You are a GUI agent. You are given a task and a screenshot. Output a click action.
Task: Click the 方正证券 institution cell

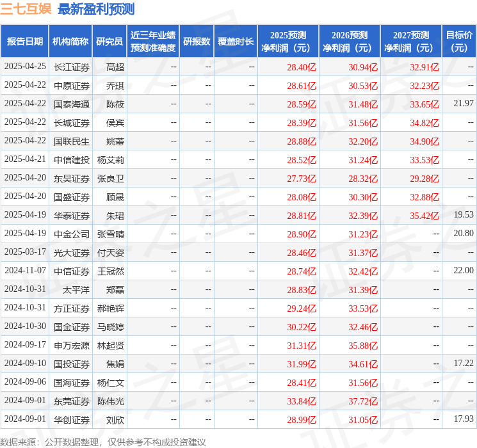[x=72, y=308]
